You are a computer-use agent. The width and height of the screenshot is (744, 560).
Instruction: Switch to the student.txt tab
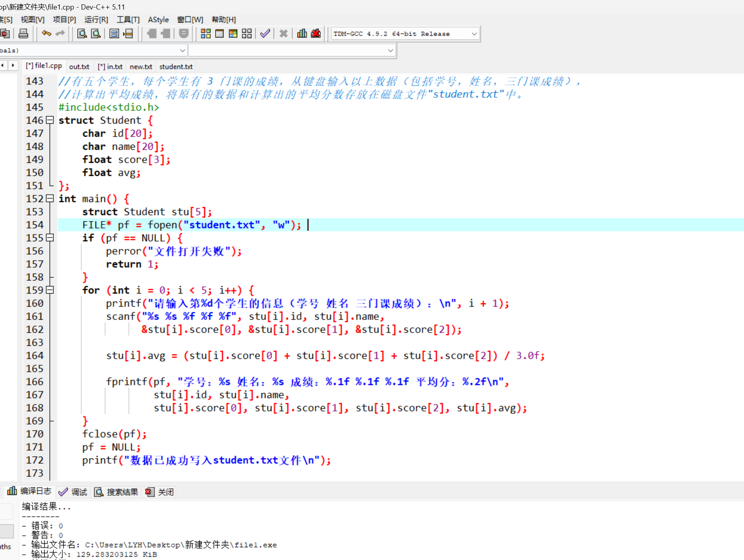coord(176,67)
